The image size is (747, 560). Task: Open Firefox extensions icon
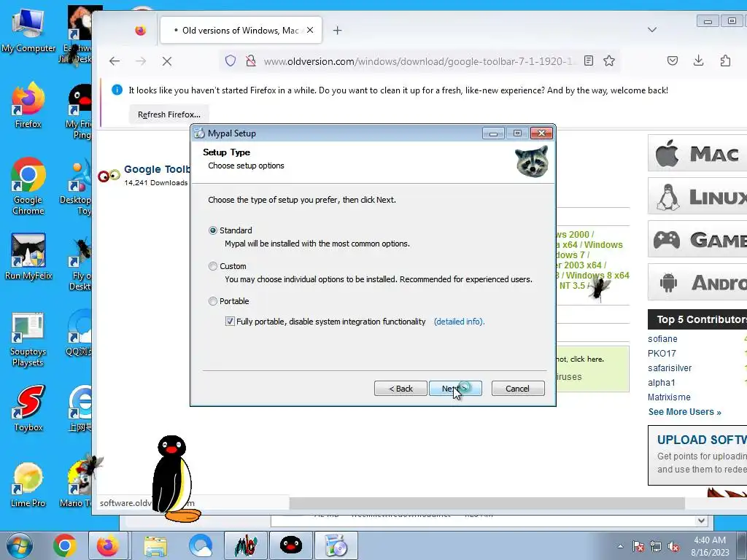[725, 61]
